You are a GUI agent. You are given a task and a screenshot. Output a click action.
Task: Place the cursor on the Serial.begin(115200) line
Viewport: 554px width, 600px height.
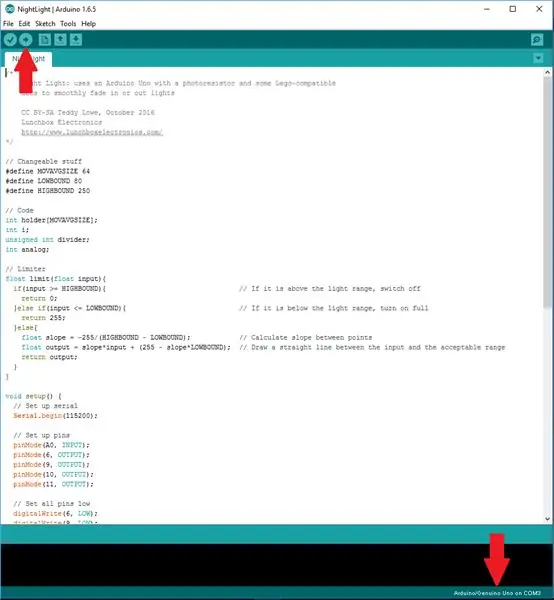point(55,416)
